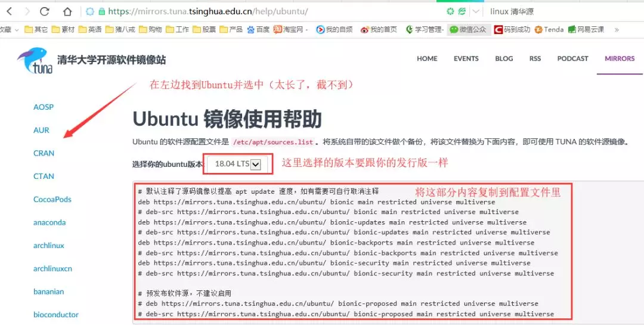644x325 pixels.
Task: Click the TUNA fish logo
Action: (x=35, y=60)
